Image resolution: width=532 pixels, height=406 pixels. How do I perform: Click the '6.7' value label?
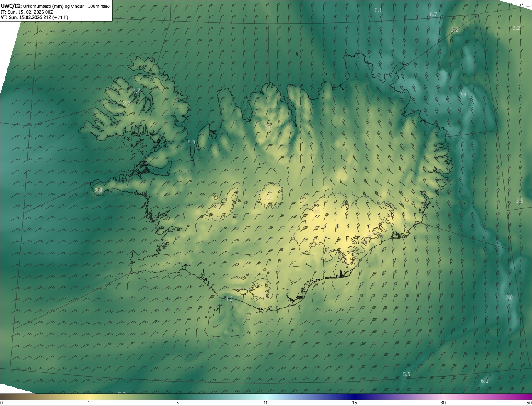click(433, 14)
